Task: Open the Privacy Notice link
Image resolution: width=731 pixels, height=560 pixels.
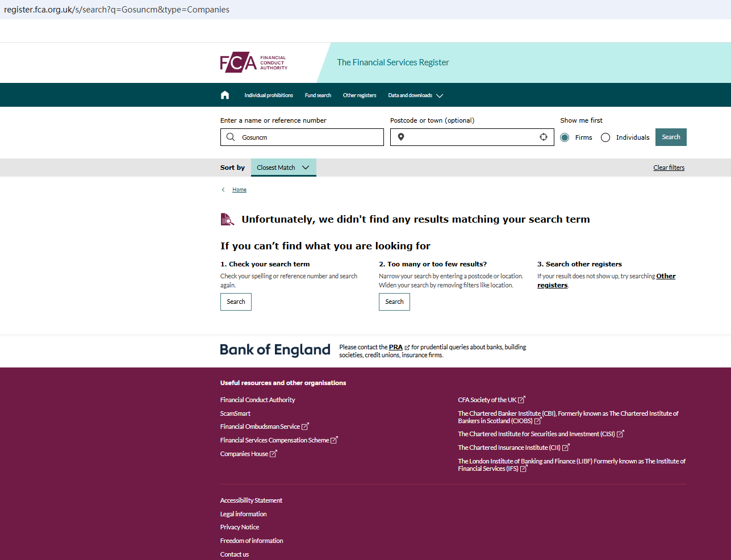Action: (x=240, y=527)
